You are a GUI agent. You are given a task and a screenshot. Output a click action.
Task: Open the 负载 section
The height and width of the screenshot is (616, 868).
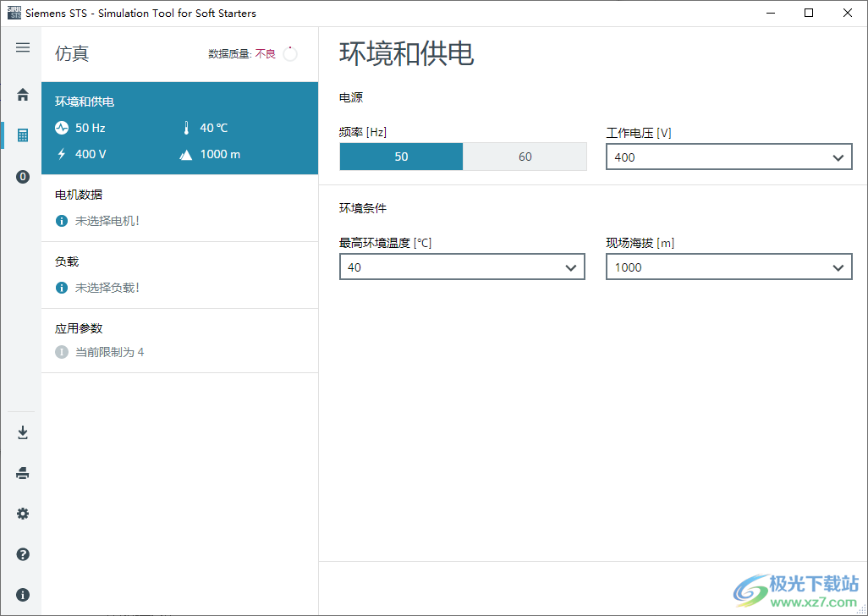180,275
